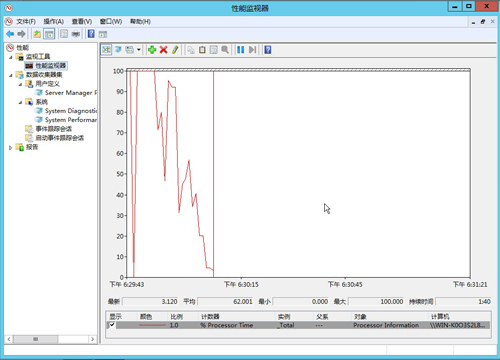500x360 pixels.
Task: Collapse the 用户定义 node arrow
Action: (x=20, y=84)
